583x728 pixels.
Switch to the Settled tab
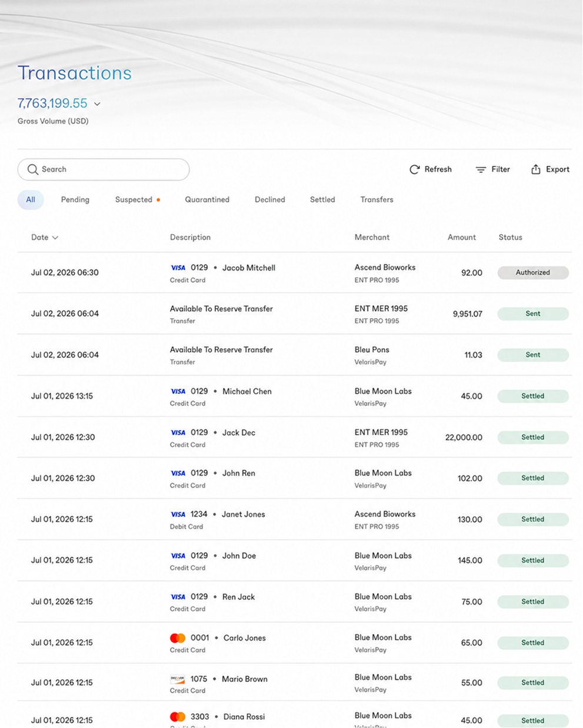pos(322,200)
